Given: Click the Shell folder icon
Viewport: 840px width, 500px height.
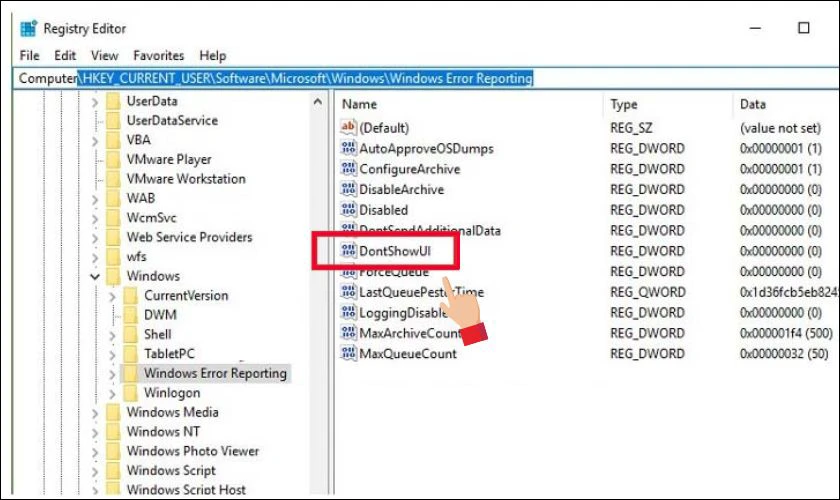Looking at the screenshot, I should [x=130, y=334].
